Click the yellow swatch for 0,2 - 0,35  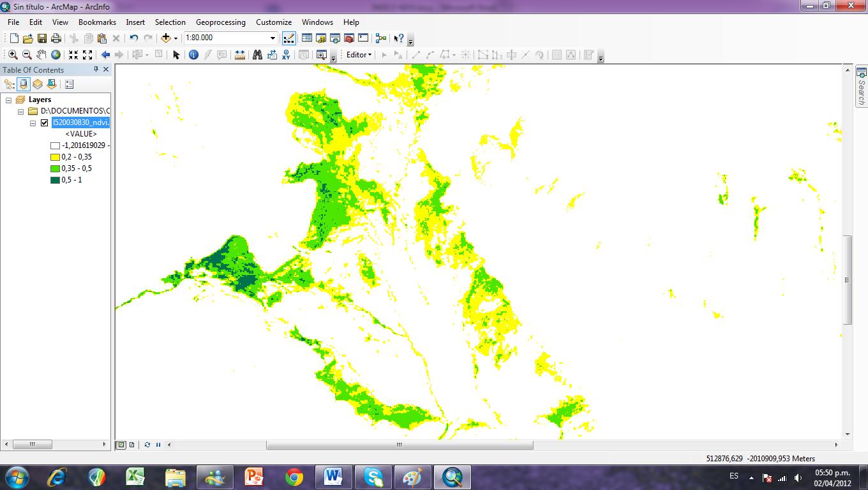coord(55,156)
